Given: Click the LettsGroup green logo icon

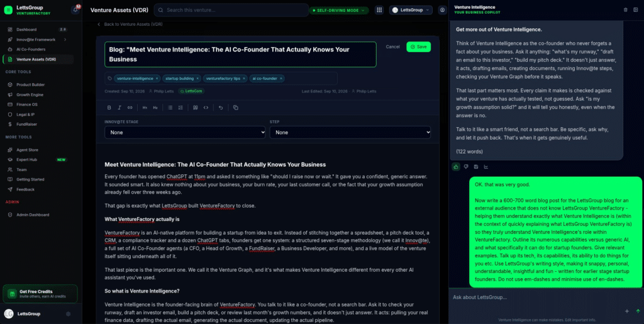Looking at the screenshot, I should click(x=8, y=10).
